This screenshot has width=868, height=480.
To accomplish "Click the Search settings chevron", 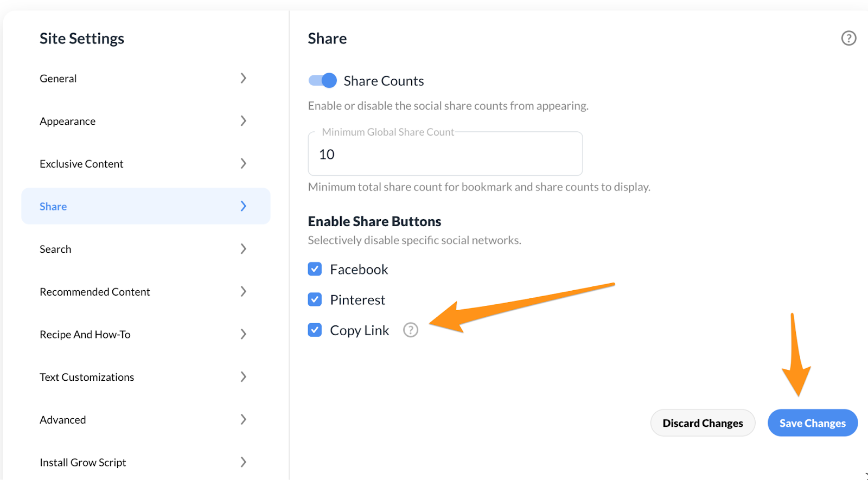I will pyautogui.click(x=244, y=248).
